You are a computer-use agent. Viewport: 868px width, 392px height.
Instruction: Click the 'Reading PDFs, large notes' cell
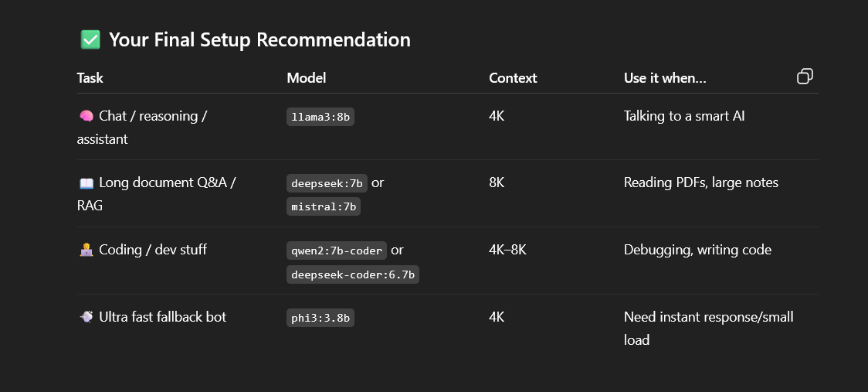pos(701,182)
